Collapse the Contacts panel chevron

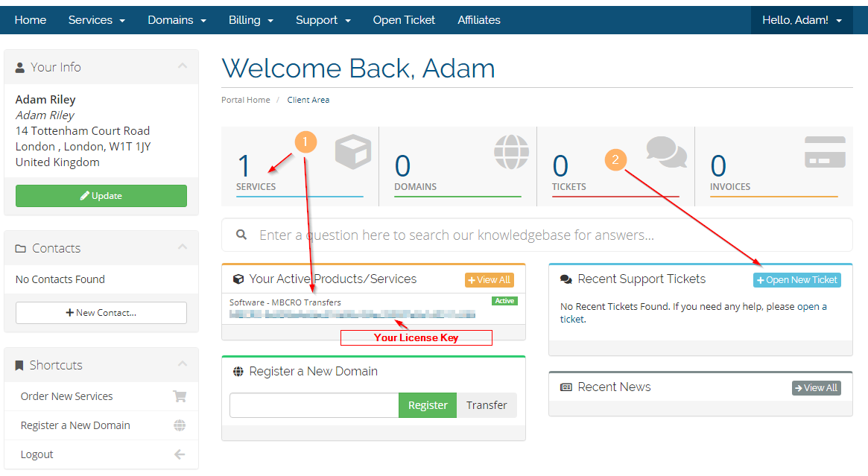tap(183, 248)
